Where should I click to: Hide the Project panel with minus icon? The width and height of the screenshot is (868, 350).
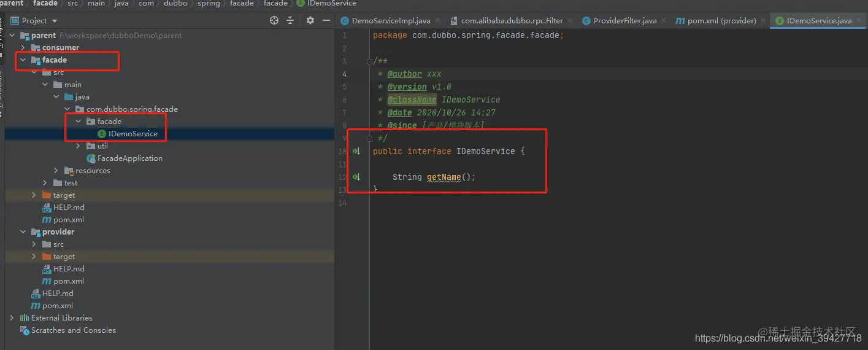[x=326, y=20]
